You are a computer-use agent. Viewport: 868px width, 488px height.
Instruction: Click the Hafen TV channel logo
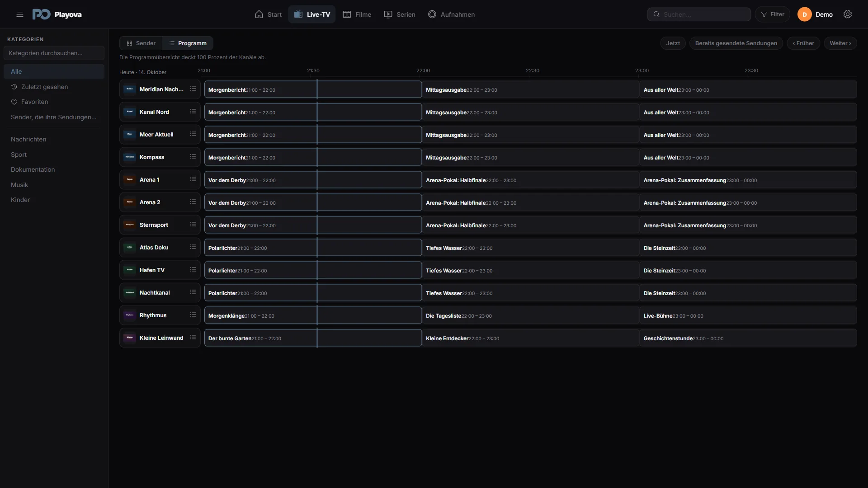(130, 270)
